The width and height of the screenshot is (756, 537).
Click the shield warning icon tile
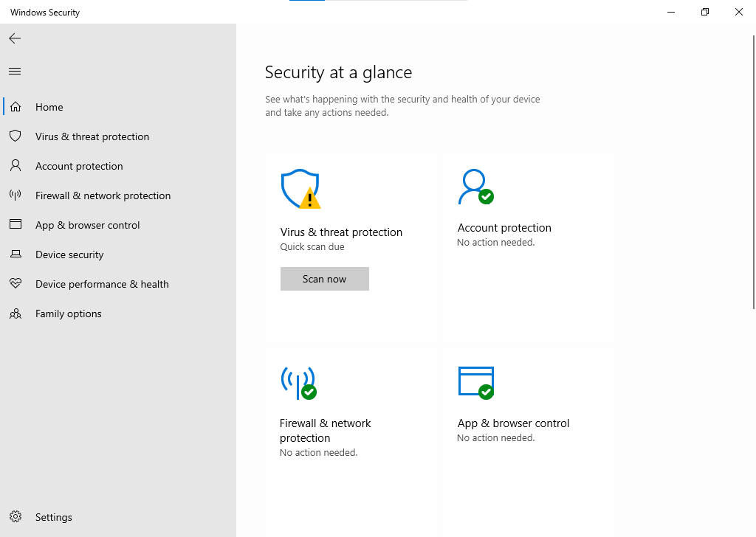(x=300, y=189)
